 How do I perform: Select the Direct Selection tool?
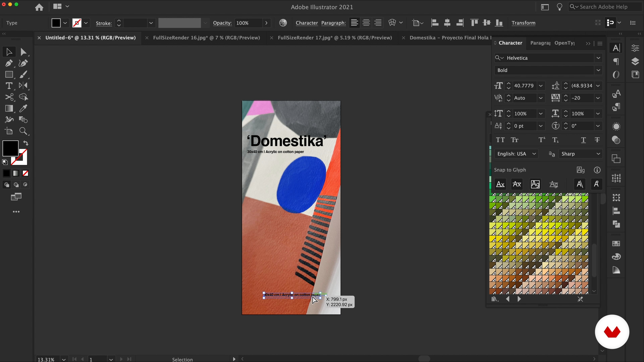pyautogui.click(x=23, y=52)
